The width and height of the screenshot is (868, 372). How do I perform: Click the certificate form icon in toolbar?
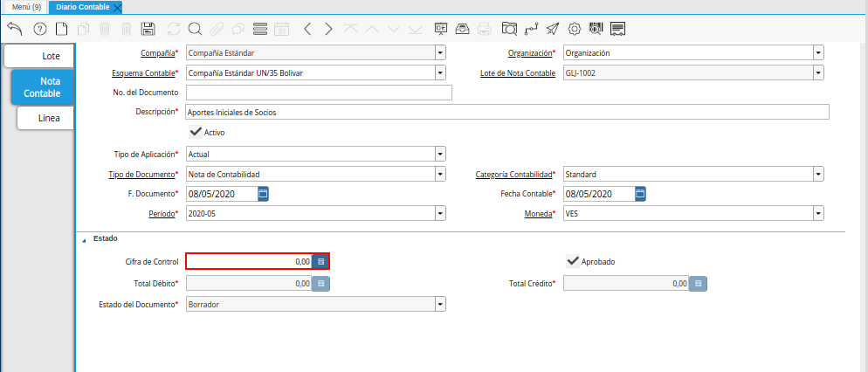click(617, 29)
